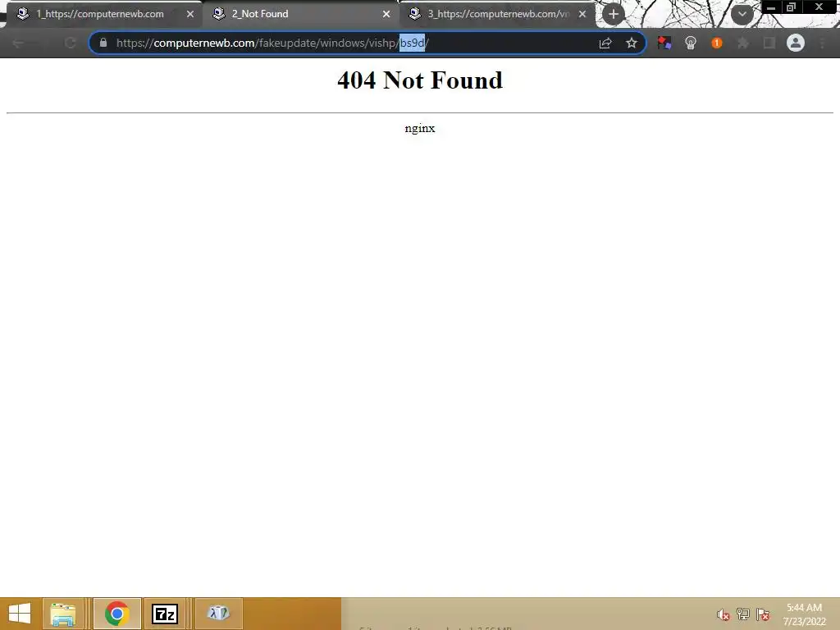
Task: Restore down the browser window
Action: point(791,7)
